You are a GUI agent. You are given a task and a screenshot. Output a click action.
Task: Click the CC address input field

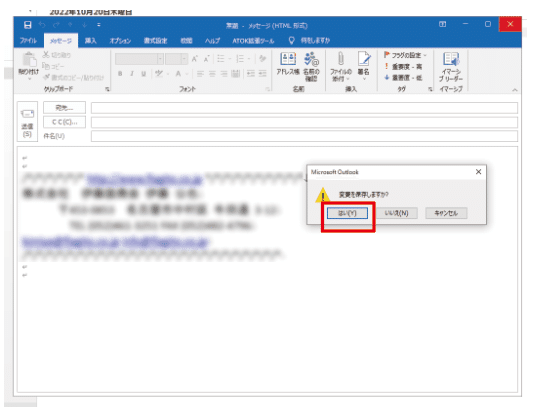point(304,122)
